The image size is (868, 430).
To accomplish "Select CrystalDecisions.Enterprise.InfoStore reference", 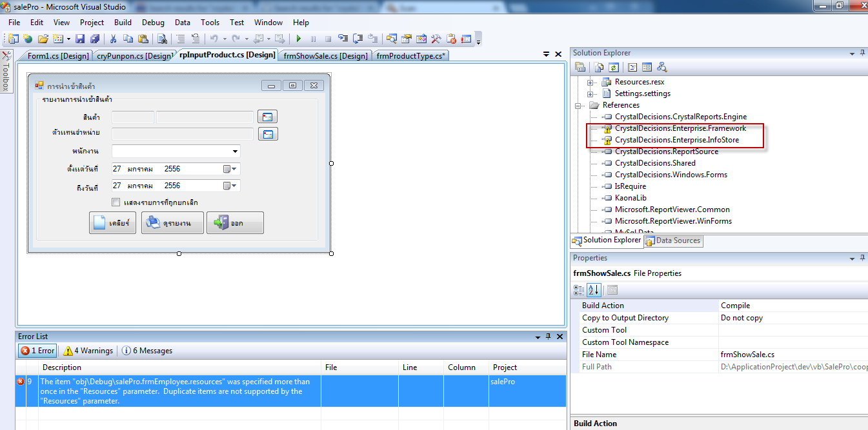I will 677,140.
